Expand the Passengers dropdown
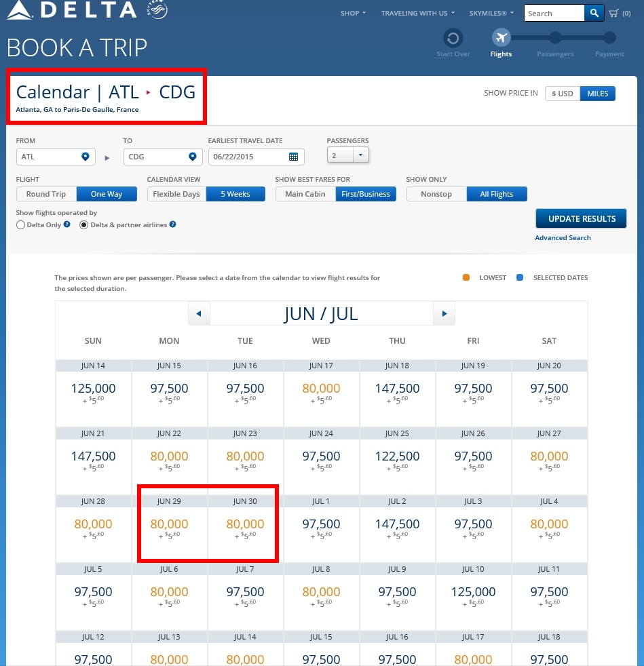 coord(360,155)
